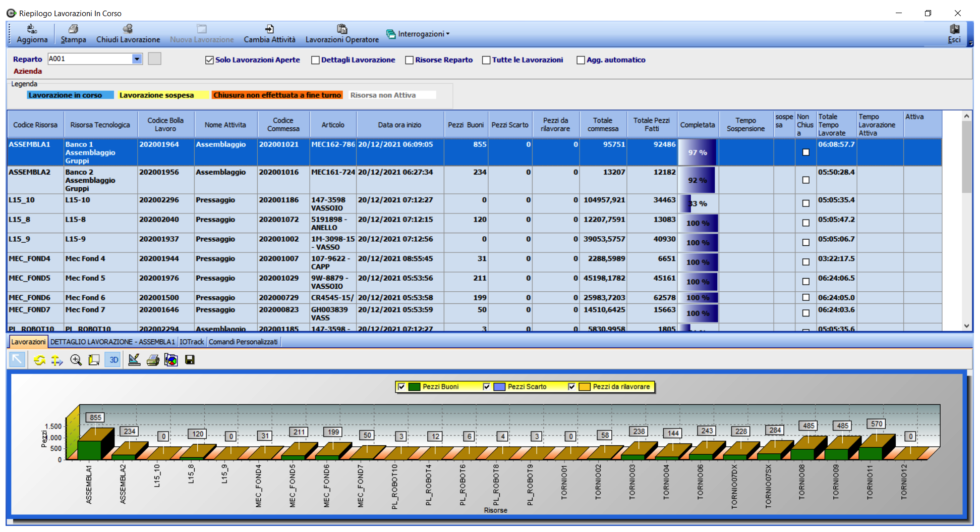Click the Stampa print button
The height and width of the screenshot is (532, 980).
click(73, 34)
